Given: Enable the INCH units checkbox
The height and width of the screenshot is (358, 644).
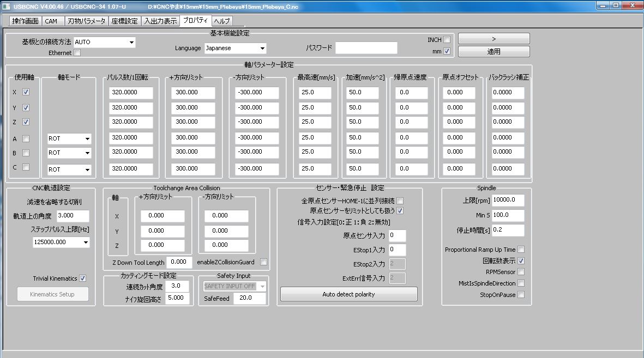Looking at the screenshot, I should 447,40.
